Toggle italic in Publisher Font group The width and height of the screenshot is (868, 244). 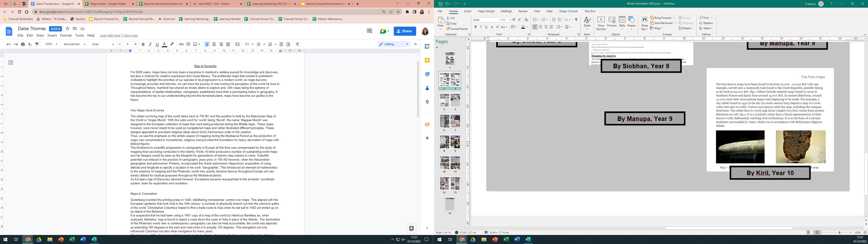(481, 27)
